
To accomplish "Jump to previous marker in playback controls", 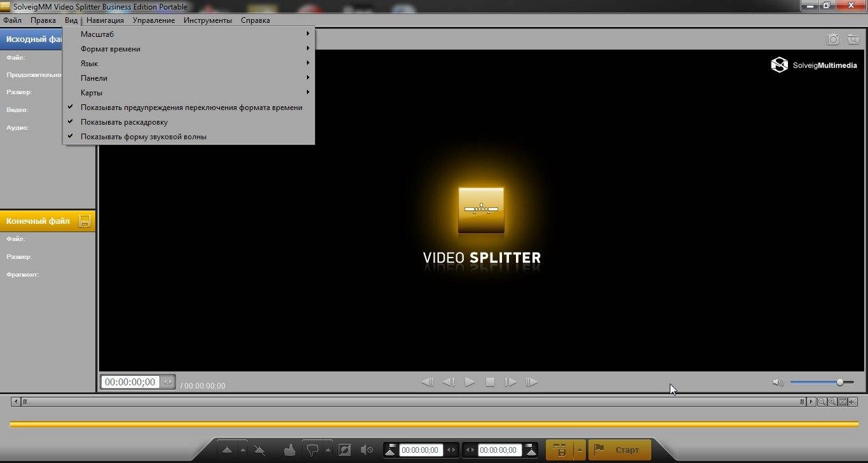I will pyautogui.click(x=428, y=382).
